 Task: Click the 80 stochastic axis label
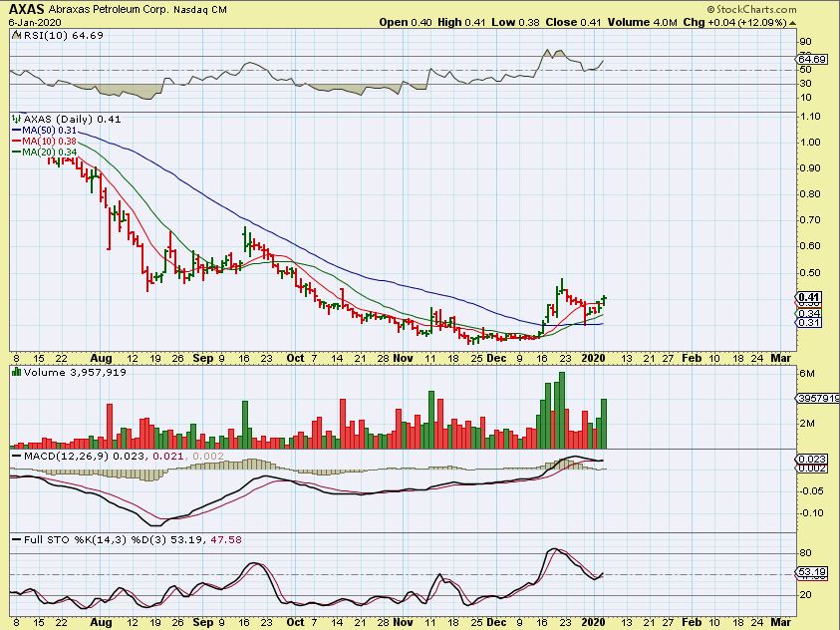(x=805, y=553)
